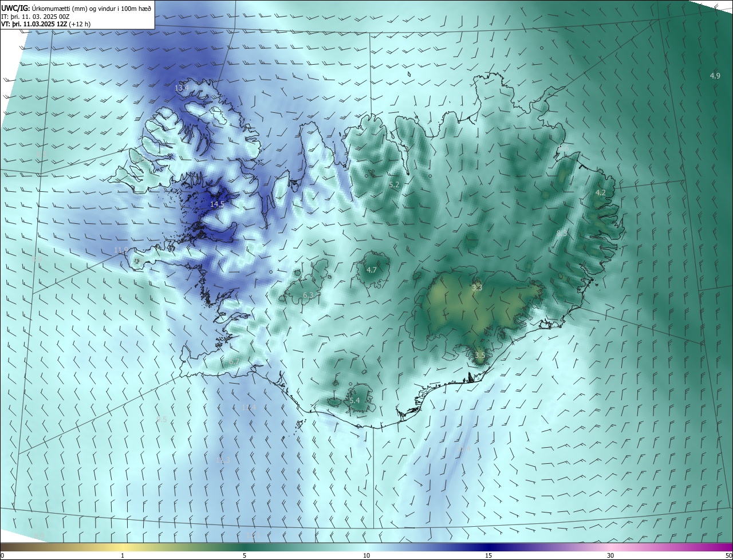Click the 3.3 value on Vatnajökull glacier

[x=477, y=288]
